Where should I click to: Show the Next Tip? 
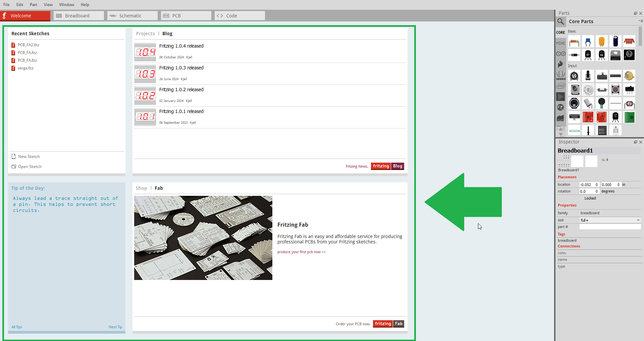point(115,327)
